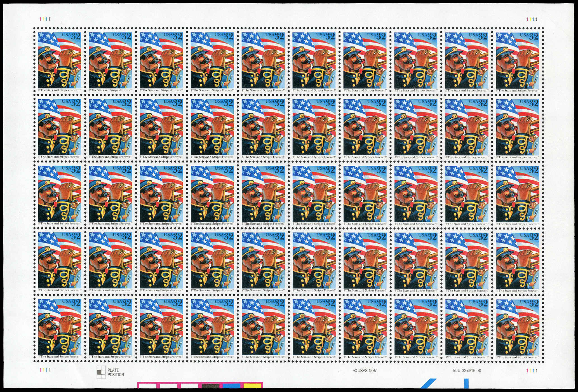Screen dimensions: 578x392
Task: Click the cyan color bar swatch
Action: pyautogui.click(x=232, y=386)
